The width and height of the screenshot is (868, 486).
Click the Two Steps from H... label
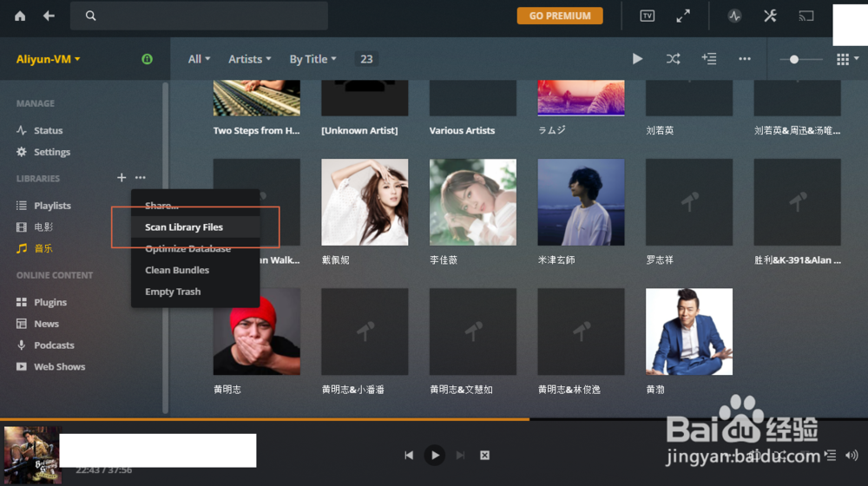(256, 131)
